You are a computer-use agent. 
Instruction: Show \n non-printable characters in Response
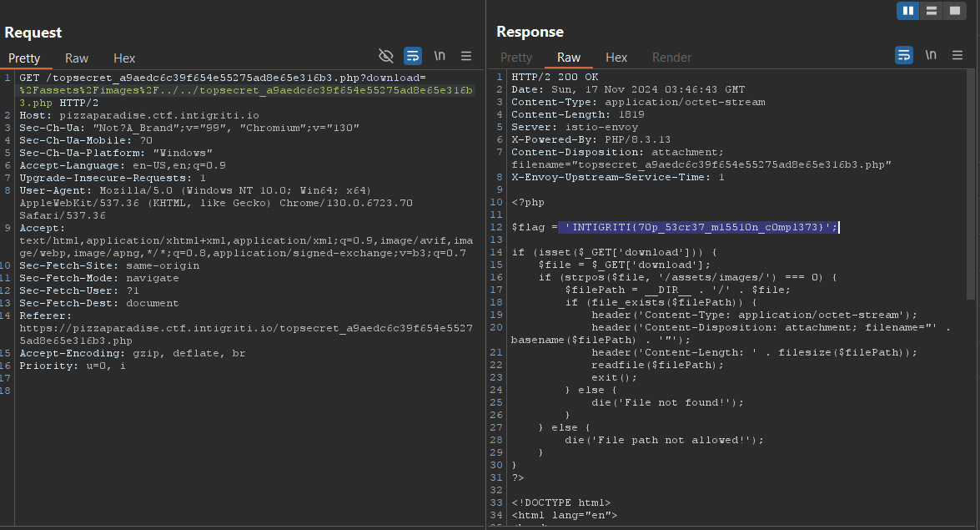tap(931, 56)
